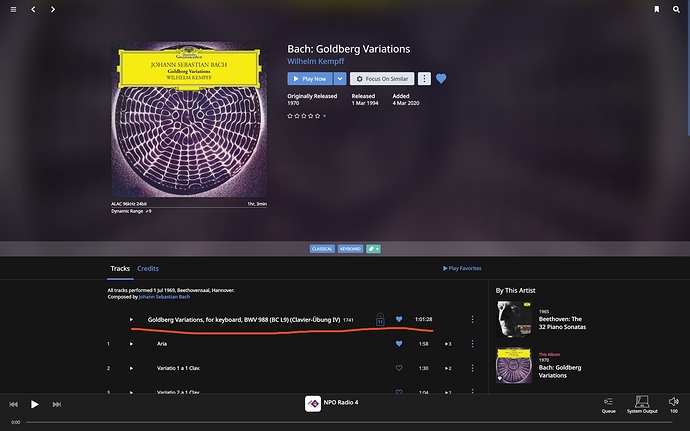Skip to next track in footer
Screen dimensions: 690x431
pyautogui.click(x=57, y=404)
